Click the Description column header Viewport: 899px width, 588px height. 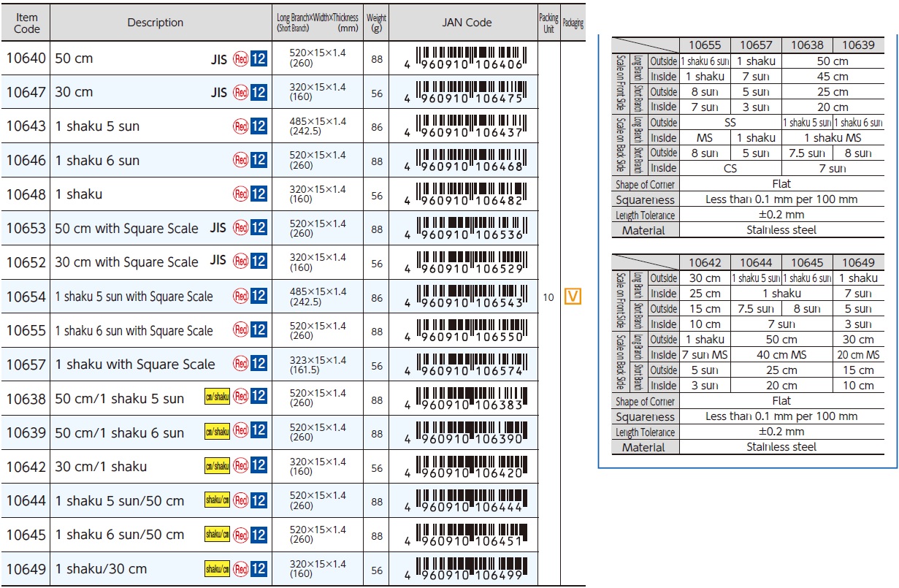click(156, 23)
